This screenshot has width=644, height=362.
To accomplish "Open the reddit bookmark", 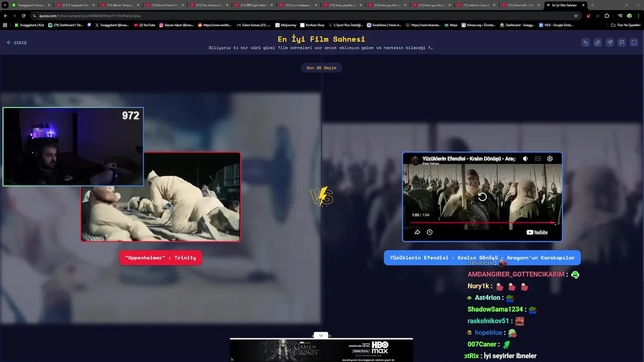I will click(214, 25).
